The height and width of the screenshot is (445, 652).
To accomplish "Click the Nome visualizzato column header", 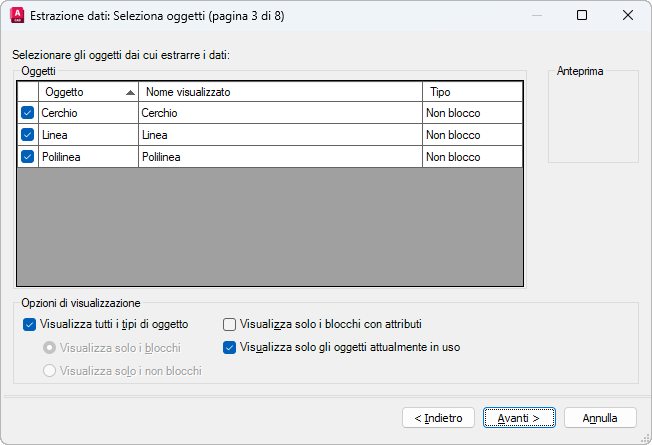I will coord(280,92).
